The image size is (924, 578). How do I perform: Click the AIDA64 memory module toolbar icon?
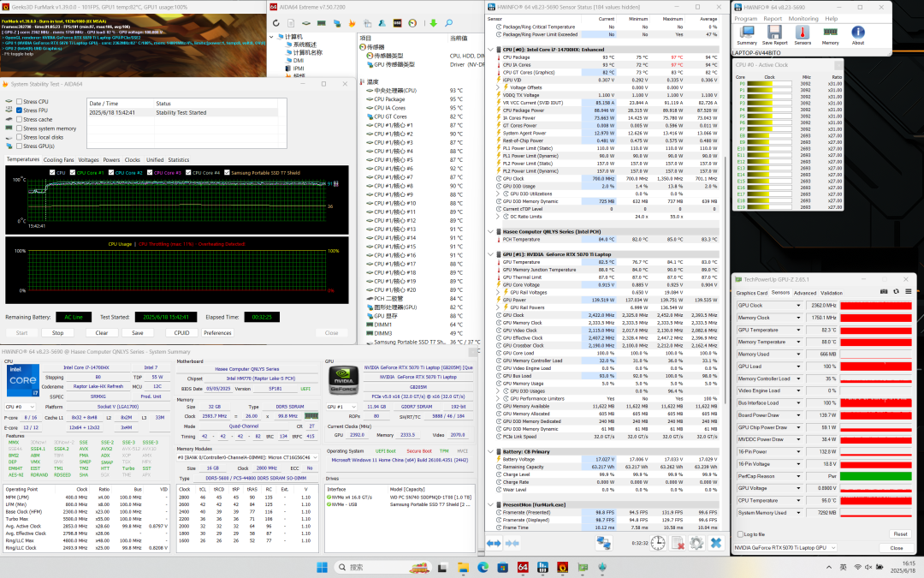click(321, 23)
